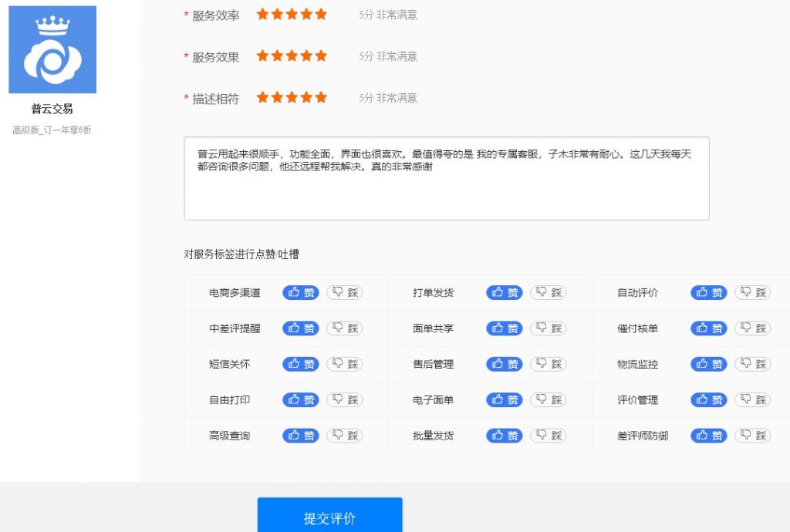
Task: Rate 服务效果 with the third star
Action: 292,56
